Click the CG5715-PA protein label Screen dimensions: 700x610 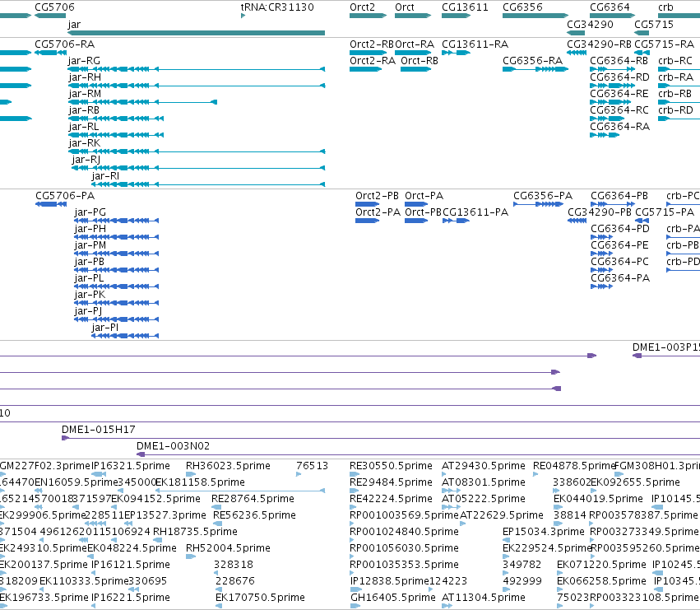(665, 212)
